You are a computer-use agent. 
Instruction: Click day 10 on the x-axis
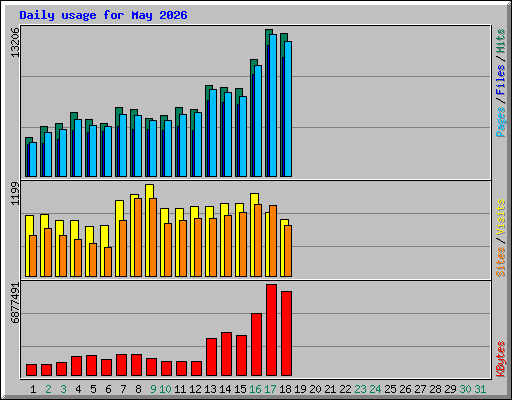coord(165,389)
